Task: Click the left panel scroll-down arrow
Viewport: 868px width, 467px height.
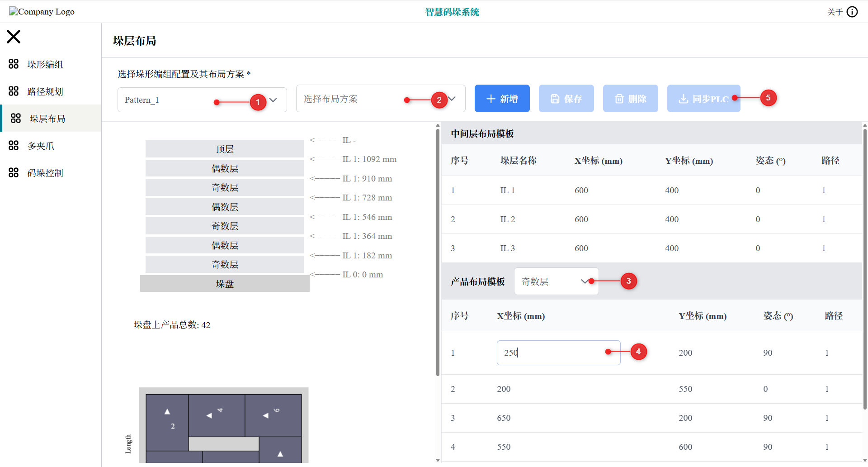Action: tap(438, 460)
